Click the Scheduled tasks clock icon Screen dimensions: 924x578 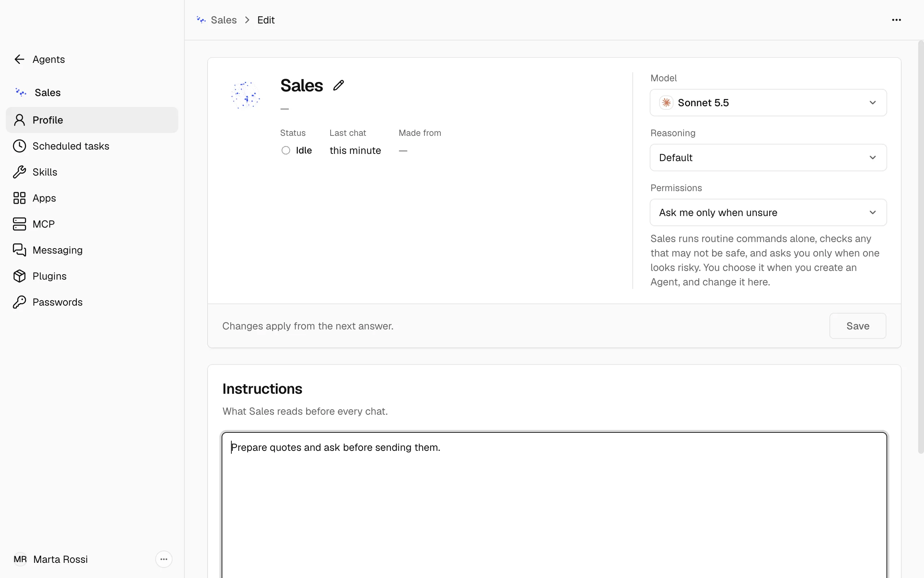[x=19, y=146]
